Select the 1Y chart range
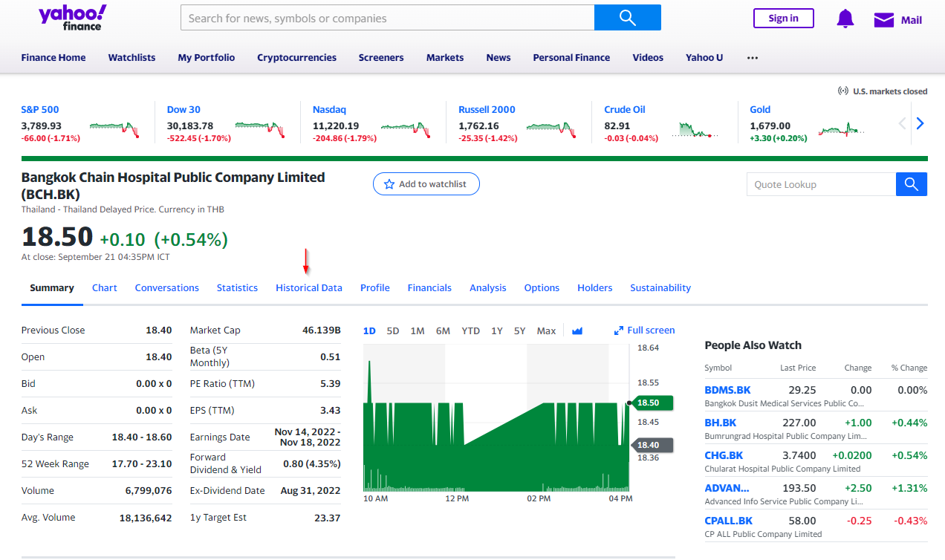 pyautogui.click(x=496, y=331)
